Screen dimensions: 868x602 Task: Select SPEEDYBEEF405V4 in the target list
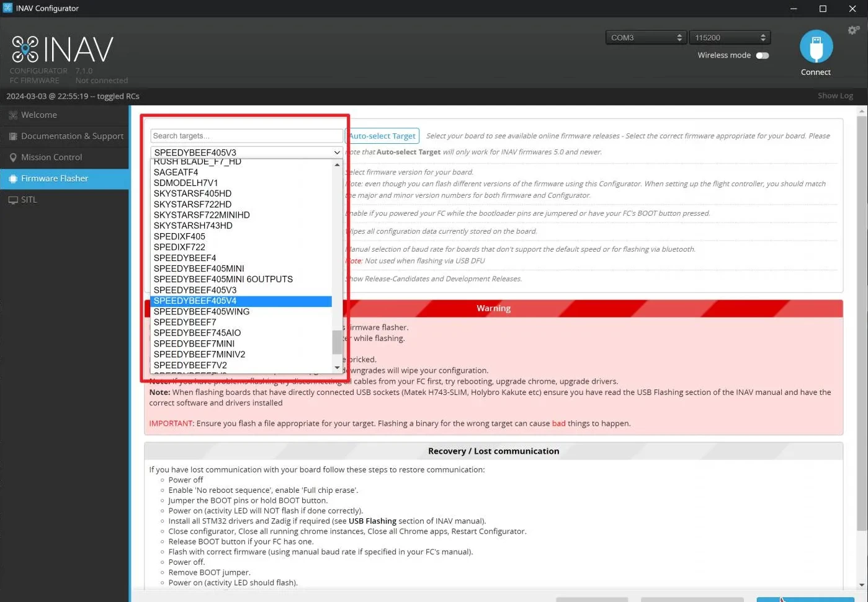click(x=241, y=301)
